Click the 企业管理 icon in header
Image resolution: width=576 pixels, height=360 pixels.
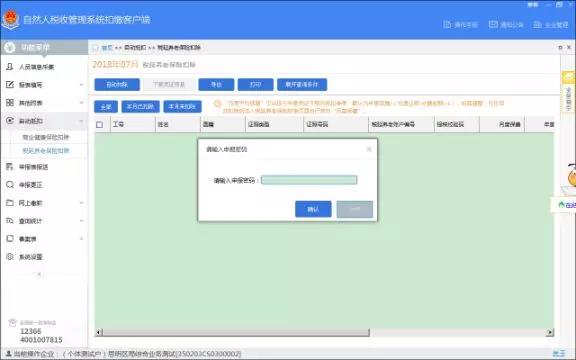pyautogui.click(x=537, y=24)
